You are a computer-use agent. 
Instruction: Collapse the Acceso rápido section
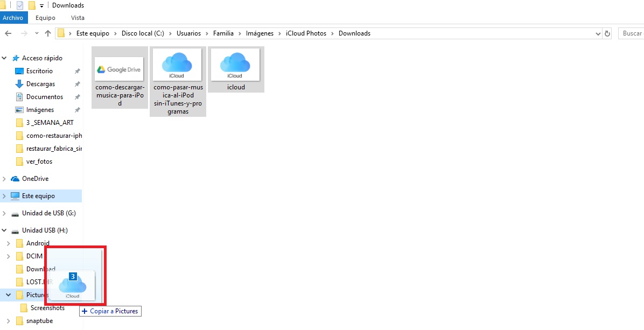pyautogui.click(x=4, y=58)
